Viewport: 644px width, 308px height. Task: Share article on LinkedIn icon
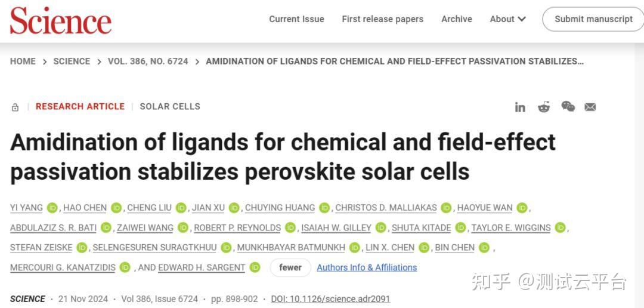(x=520, y=107)
